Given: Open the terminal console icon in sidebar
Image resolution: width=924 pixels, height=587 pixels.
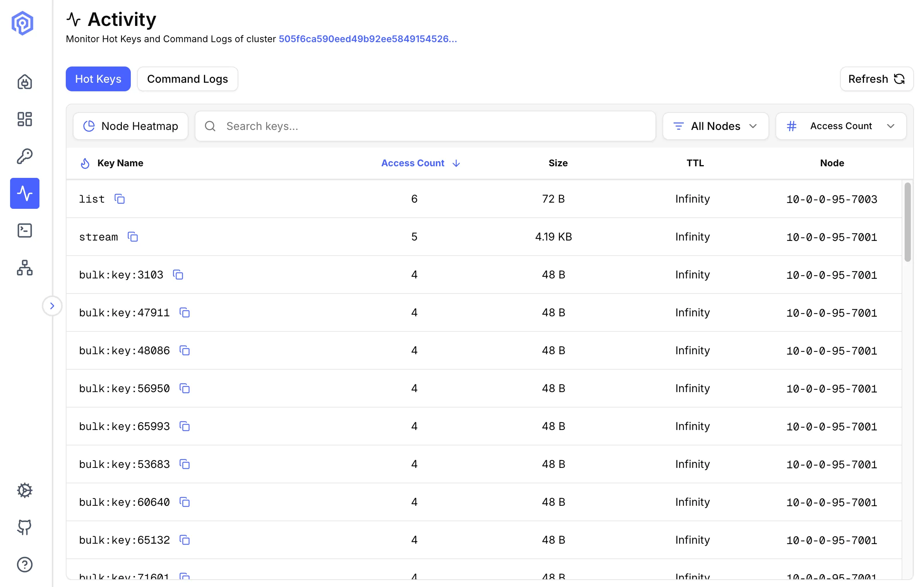Looking at the screenshot, I should (x=25, y=230).
